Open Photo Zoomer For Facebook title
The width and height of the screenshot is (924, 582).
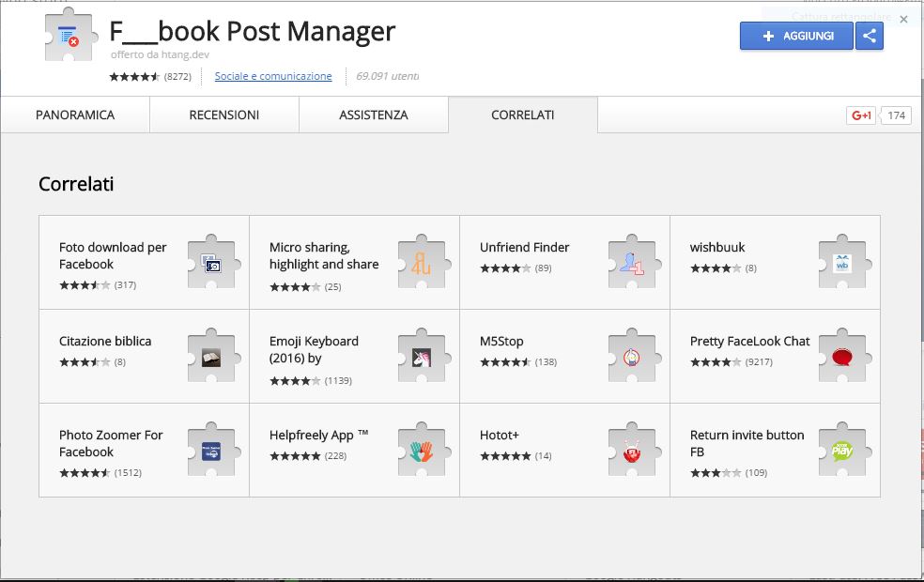tap(111, 443)
